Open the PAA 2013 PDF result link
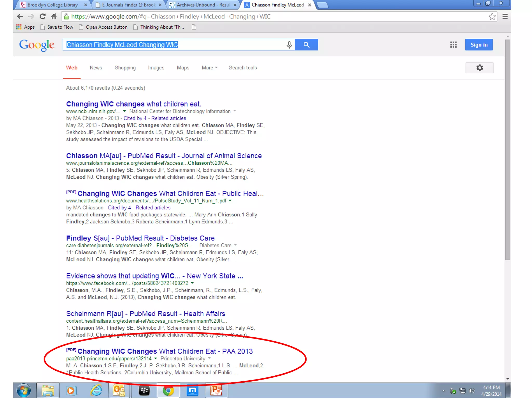The image size is (532, 399). (x=165, y=351)
